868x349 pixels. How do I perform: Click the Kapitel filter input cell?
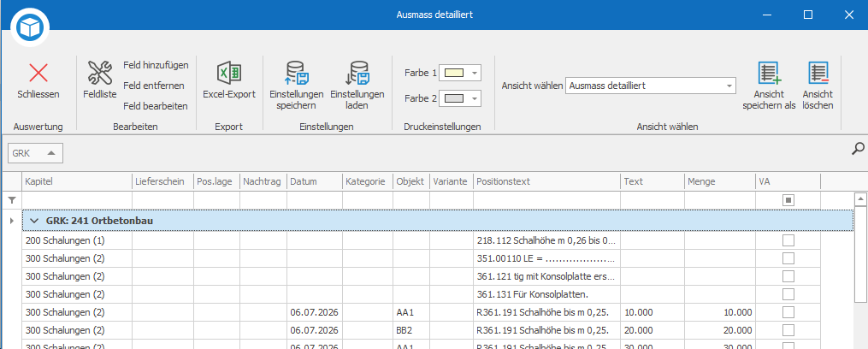[77, 200]
